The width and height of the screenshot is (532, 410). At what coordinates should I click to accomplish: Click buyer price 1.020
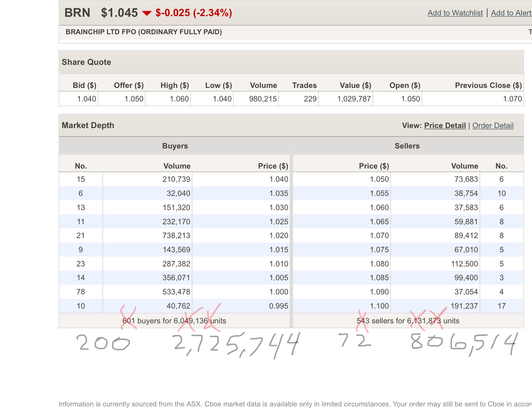tap(279, 235)
